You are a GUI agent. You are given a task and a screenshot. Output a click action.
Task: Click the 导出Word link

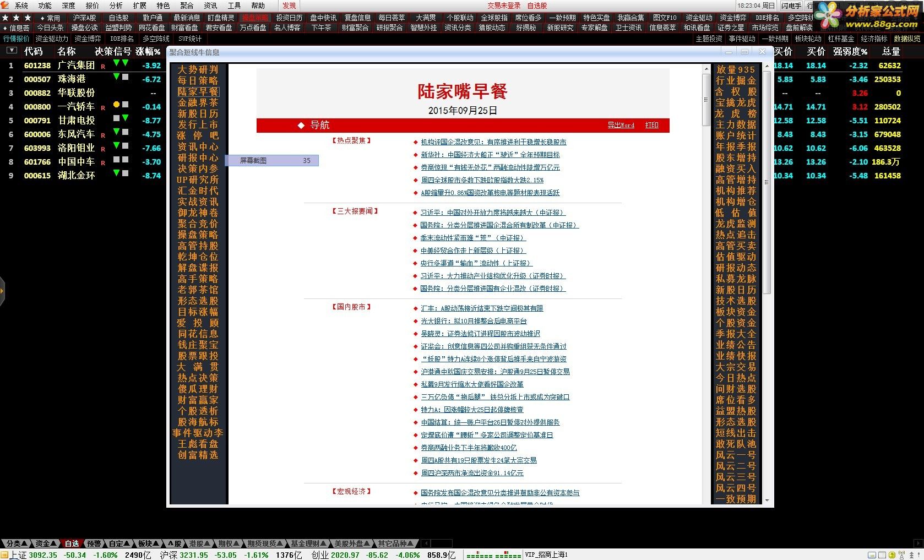coord(621,125)
